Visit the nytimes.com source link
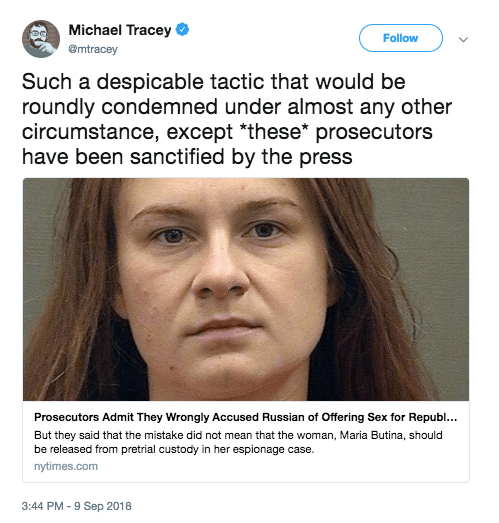 click(x=66, y=466)
